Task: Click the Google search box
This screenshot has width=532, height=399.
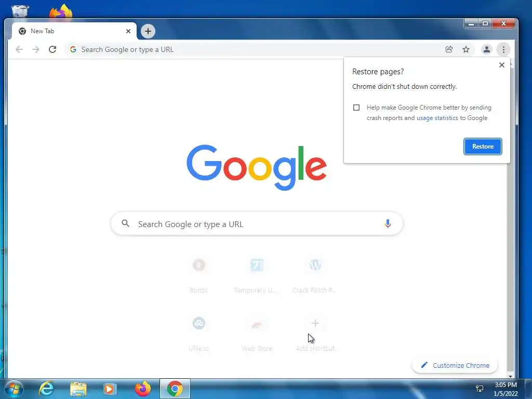Action: coord(257,224)
